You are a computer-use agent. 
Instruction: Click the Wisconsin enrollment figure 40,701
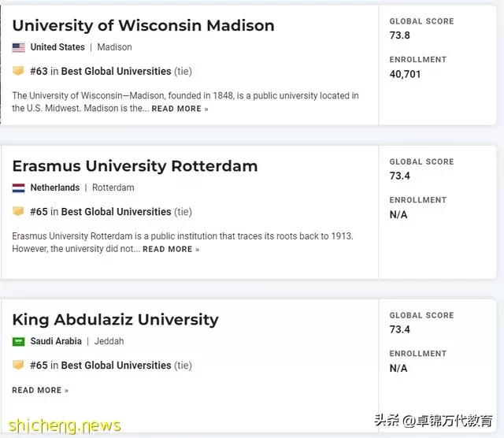pos(405,74)
